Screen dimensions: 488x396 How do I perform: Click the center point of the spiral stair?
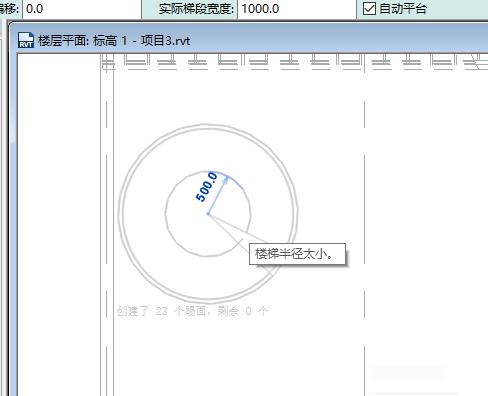coord(208,214)
